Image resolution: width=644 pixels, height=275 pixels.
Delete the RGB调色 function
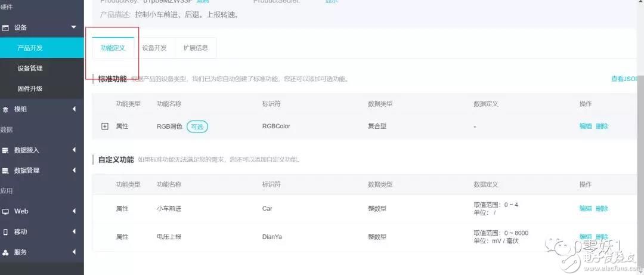click(602, 126)
